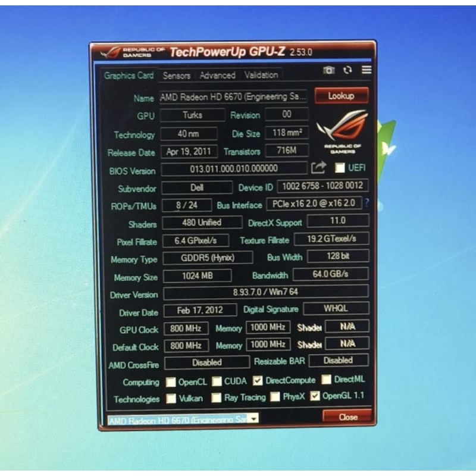Viewport: 476px width, 476px height.
Task: Toggle the UEFI checkbox
Action: coord(340,168)
